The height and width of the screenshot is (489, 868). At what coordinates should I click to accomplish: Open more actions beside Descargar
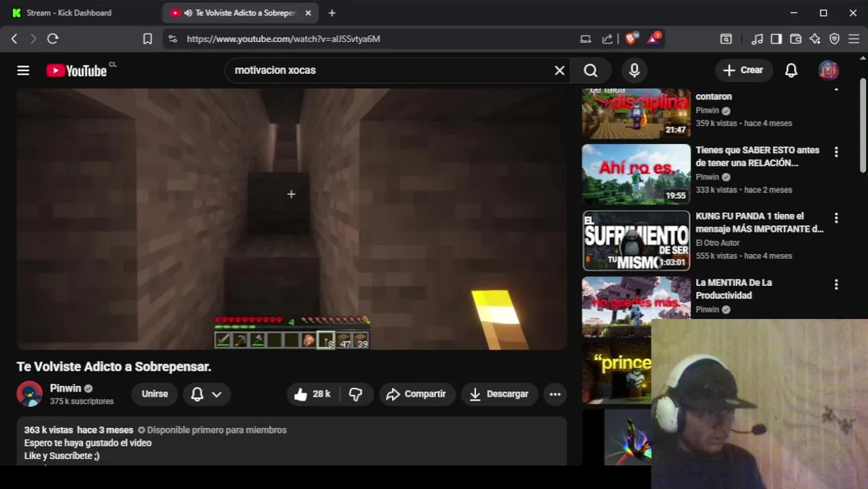555,394
